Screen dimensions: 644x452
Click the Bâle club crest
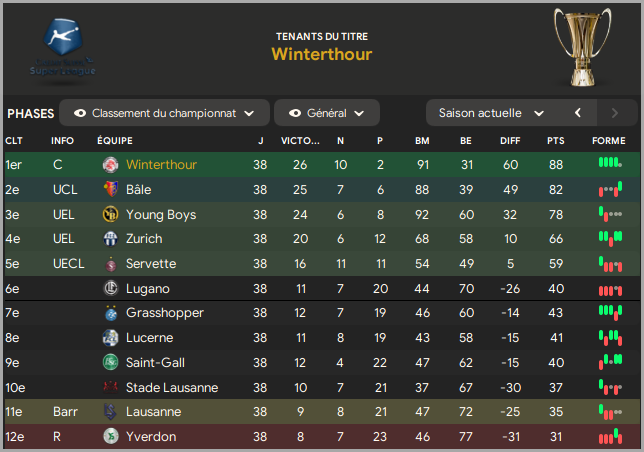110,189
